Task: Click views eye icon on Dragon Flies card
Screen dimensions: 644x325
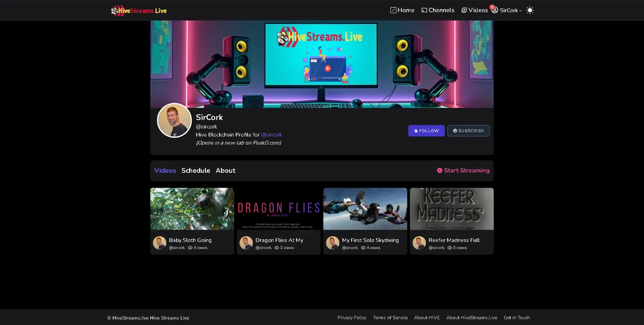Action: point(277,248)
